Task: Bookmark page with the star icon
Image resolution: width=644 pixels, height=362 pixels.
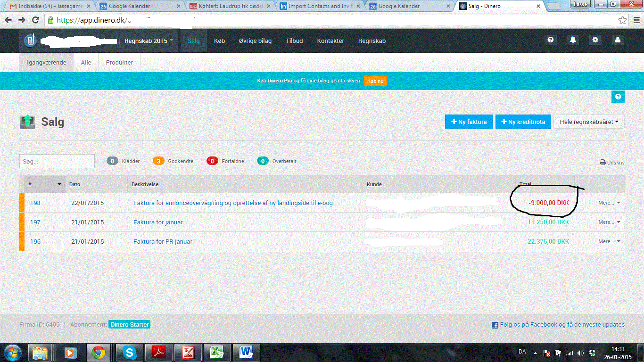Action: (x=623, y=20)
